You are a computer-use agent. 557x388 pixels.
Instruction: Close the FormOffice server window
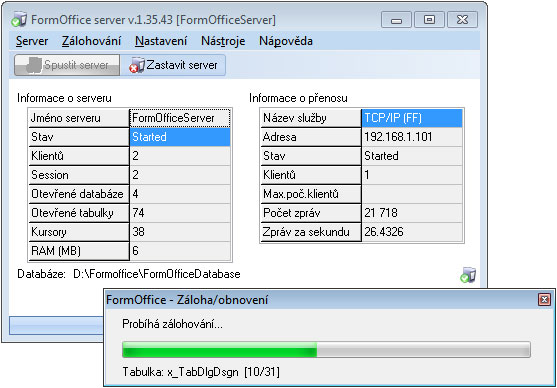click(462, 20)
